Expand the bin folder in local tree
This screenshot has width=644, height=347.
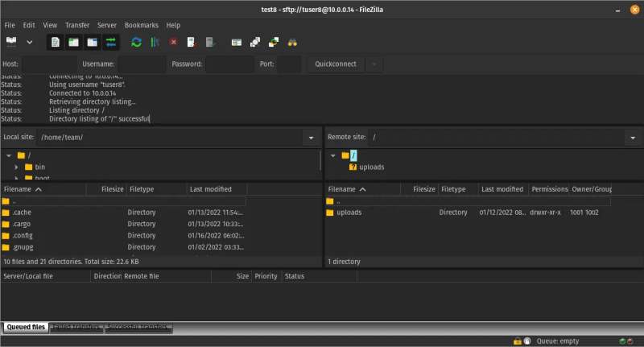tap(17, 167)
